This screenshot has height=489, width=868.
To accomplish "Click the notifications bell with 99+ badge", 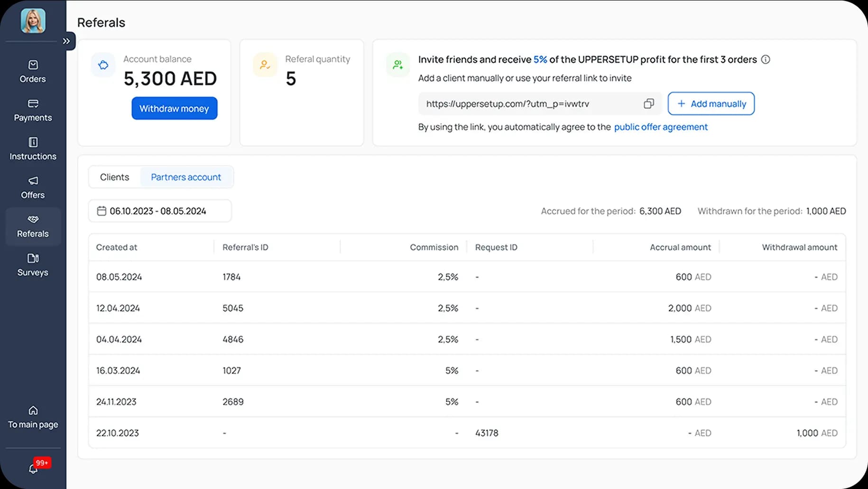I will pos(34,468).
